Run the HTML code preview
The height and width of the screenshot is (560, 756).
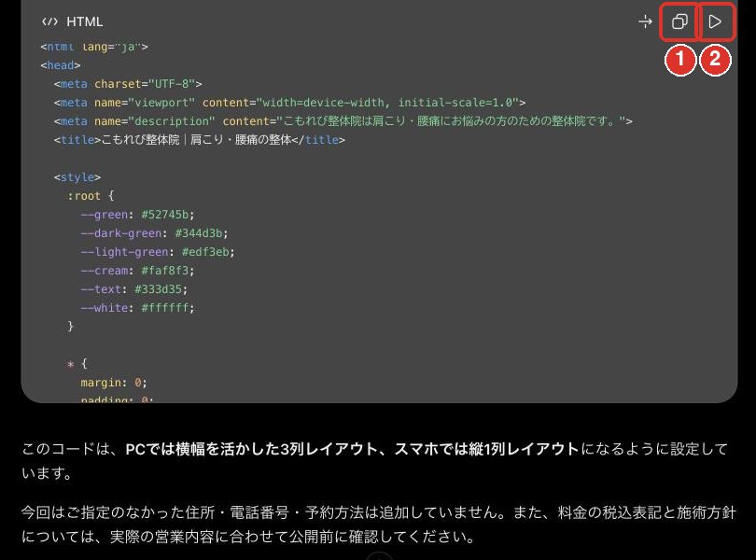coord(715,21)
